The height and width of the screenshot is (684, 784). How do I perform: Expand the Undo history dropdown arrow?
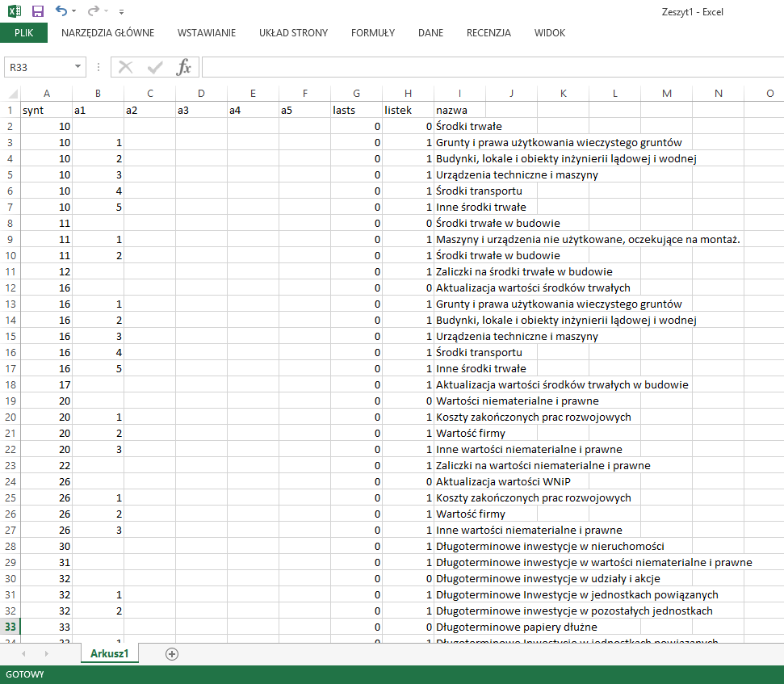(74, 12)
